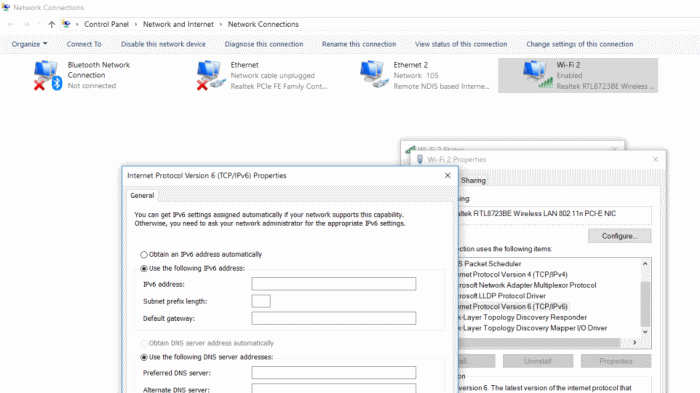
Task: Open the General tab in IPv6 Properties
Action: pos(142,196)
